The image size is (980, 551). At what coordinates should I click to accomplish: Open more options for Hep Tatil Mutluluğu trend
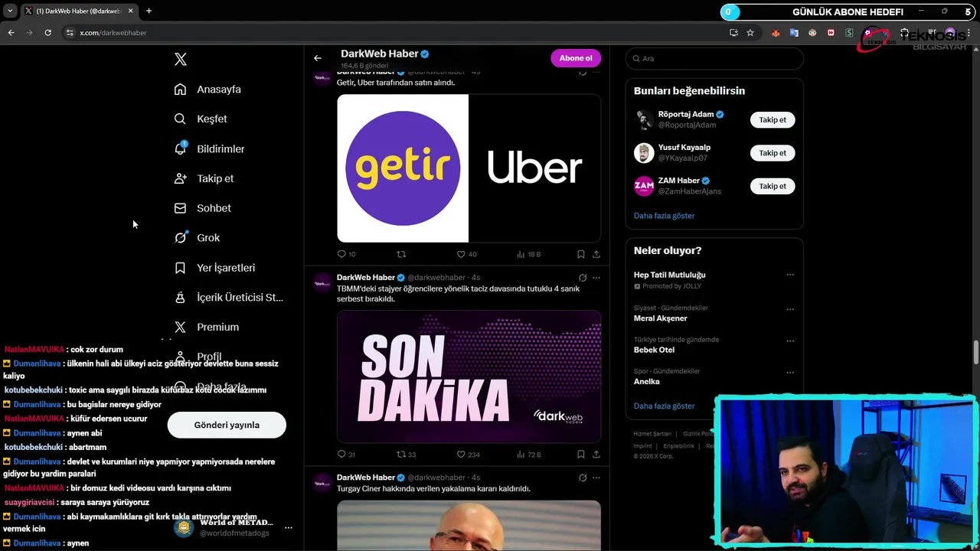(790, 275)
